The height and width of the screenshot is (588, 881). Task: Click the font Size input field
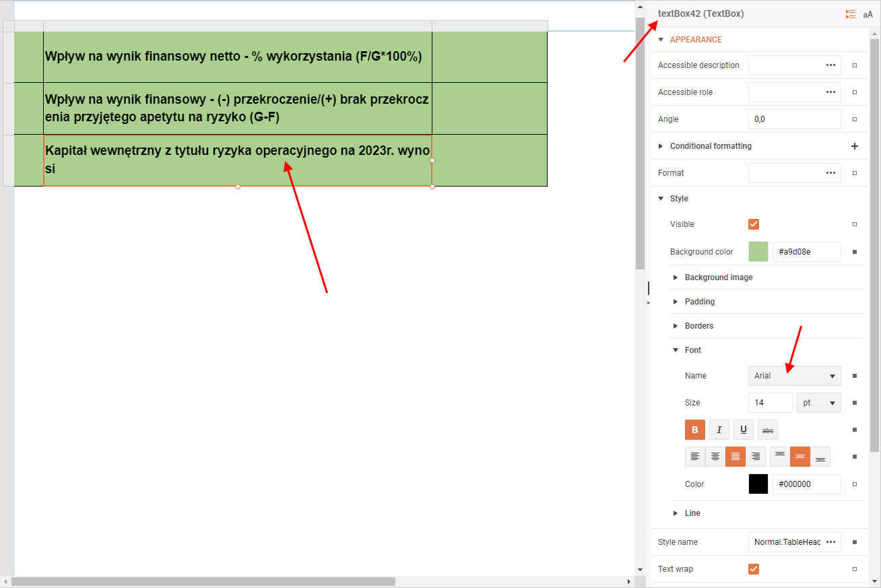point(770,403)
